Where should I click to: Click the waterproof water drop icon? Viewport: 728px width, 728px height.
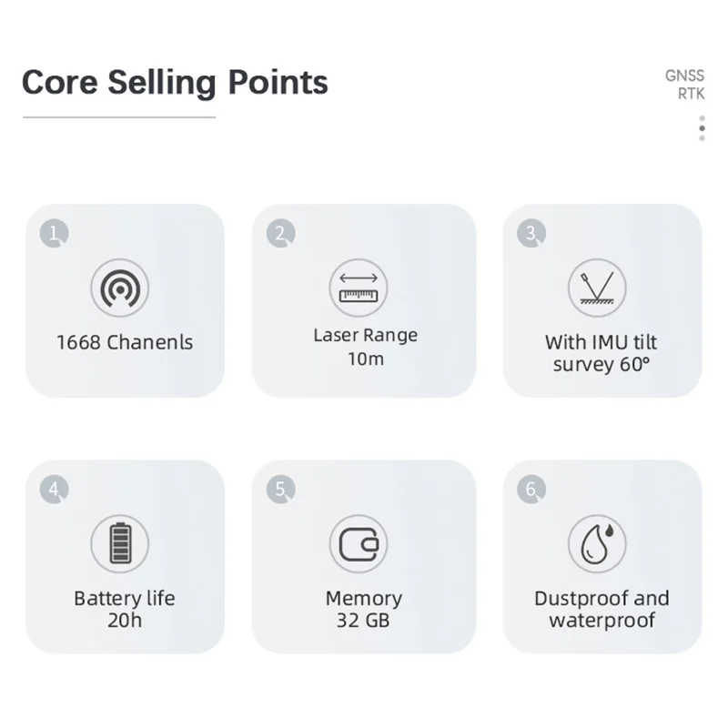click(597, 543)
